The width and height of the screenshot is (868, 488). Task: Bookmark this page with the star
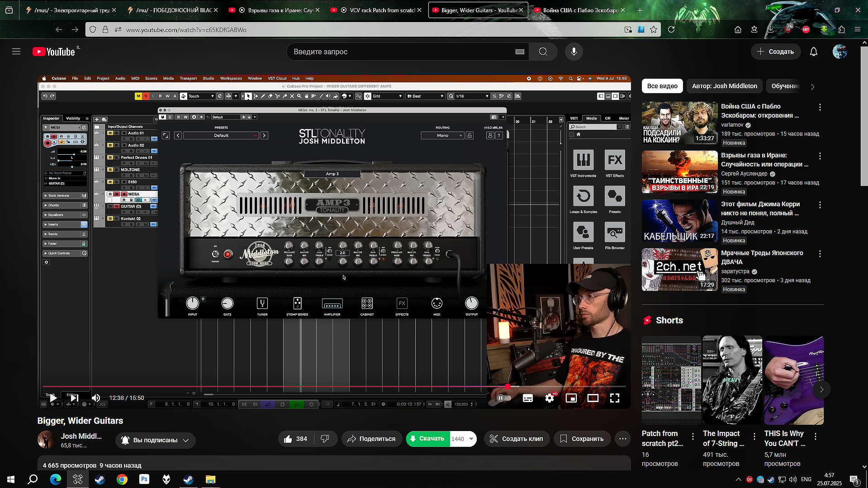pyautogui.click(x=654, y=30)
